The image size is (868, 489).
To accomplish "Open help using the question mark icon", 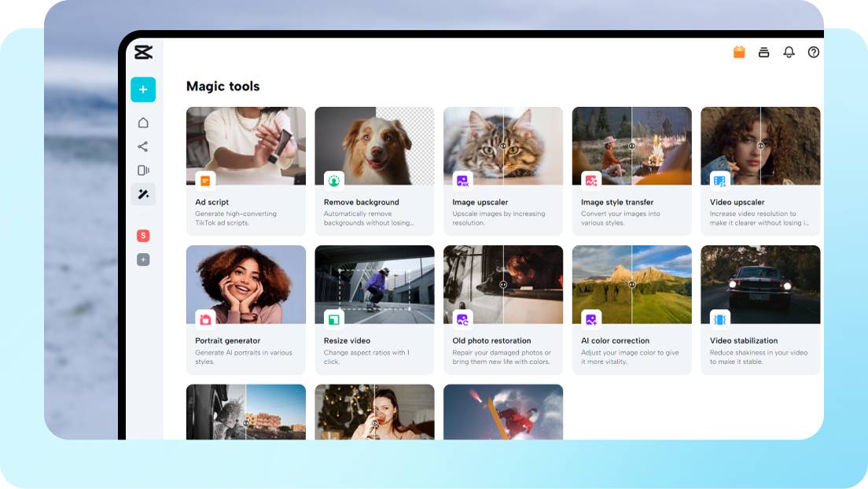I will 814,52.
